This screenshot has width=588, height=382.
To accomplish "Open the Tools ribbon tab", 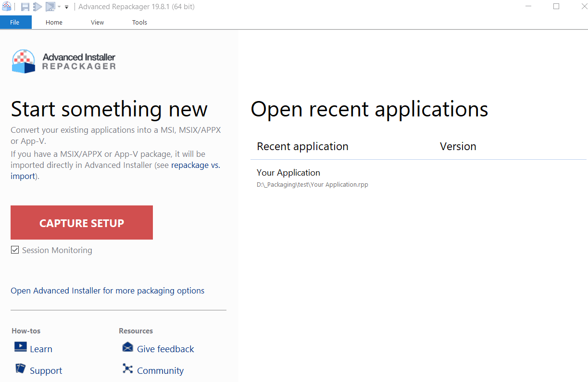I will (139, 22).
